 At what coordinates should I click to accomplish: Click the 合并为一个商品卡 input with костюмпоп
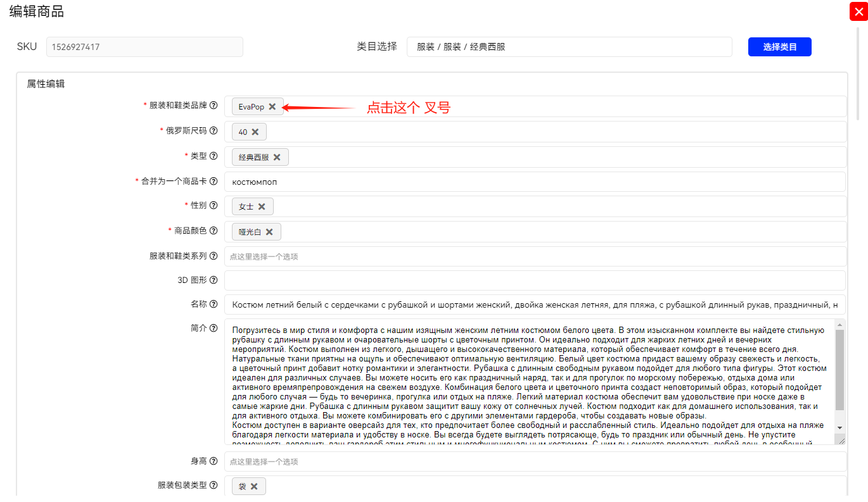coord(535,182)
